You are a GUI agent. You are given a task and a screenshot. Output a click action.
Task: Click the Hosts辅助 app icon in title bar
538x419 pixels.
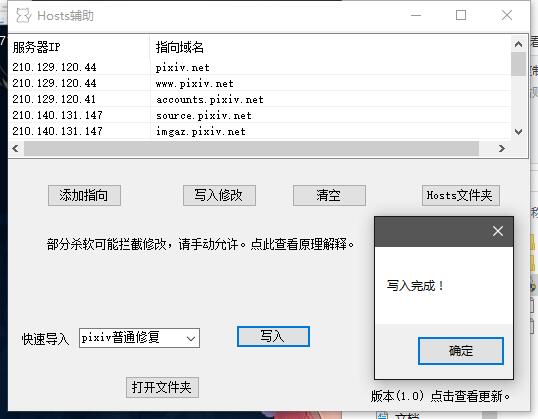pyautogui.click(x=24, y=15)
